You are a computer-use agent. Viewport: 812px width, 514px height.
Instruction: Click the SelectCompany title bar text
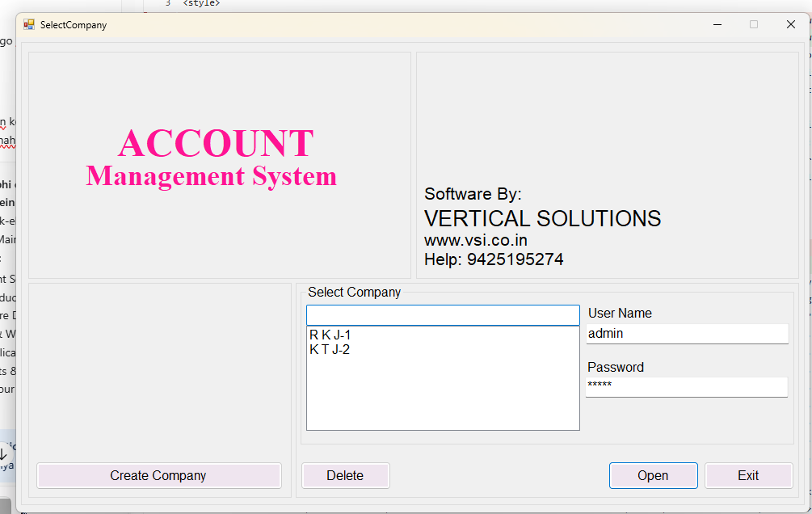point(74,25)
